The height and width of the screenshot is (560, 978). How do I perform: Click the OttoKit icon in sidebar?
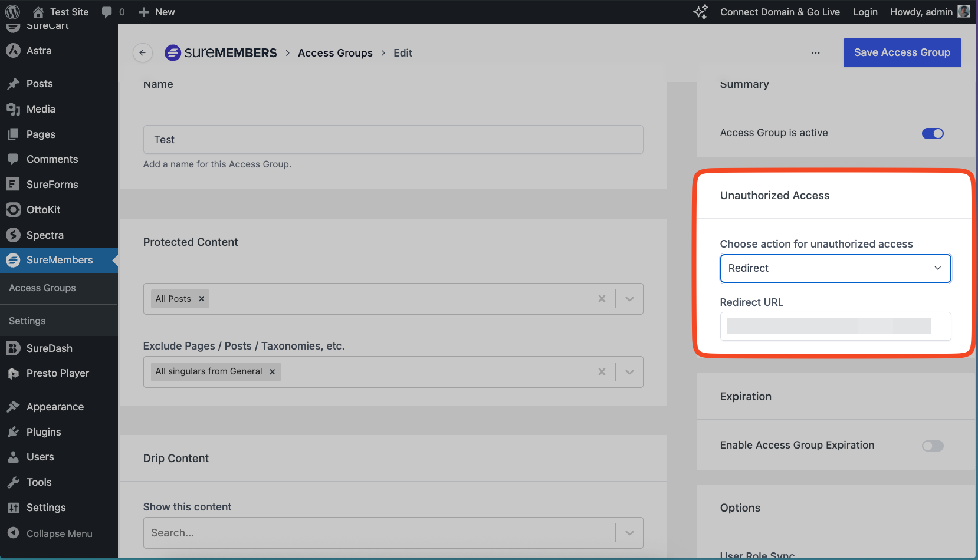tap(13, 210)
